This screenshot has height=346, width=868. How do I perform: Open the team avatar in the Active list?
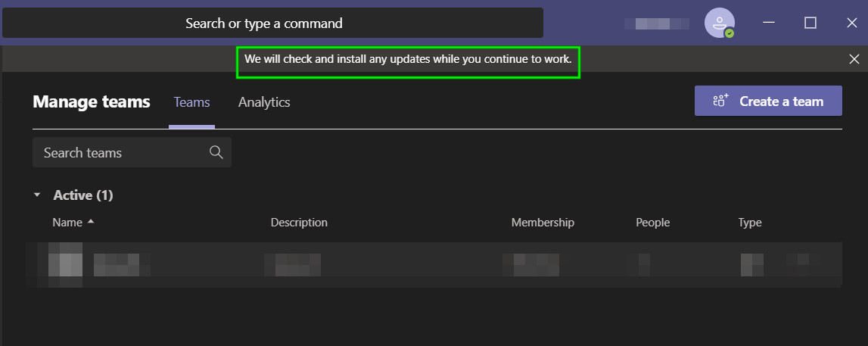click(65, 264)
